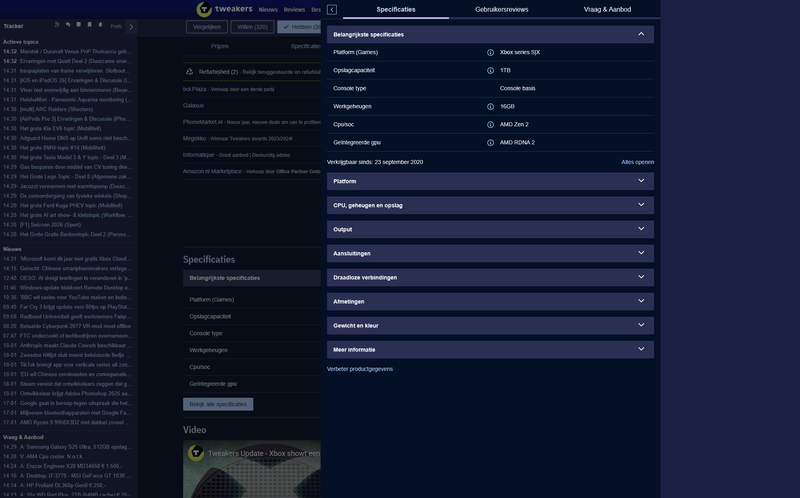This screenshot has height=498, width=800.
Task: Click the info icon next to Platform (Games)
Action: pos(490,53)
